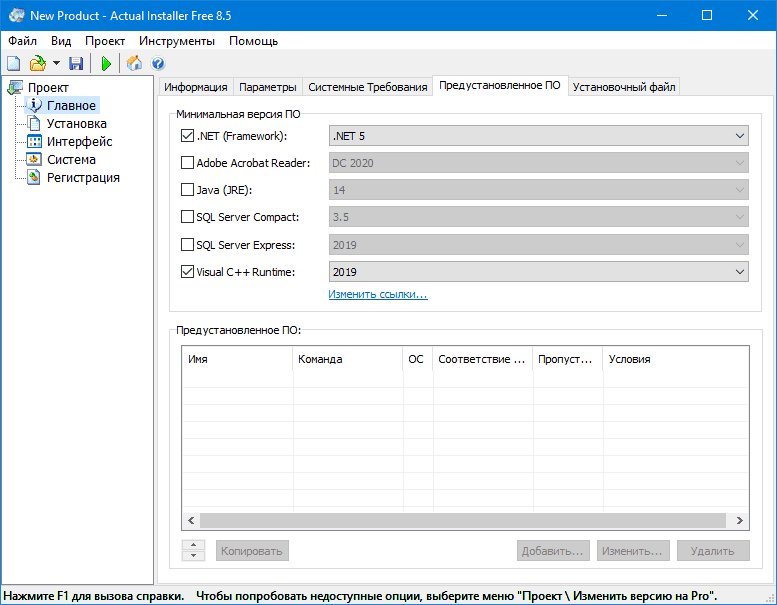Click the Изменить ссылки... link
Viewport: 777px width, 605px height.
coord(378,294)
